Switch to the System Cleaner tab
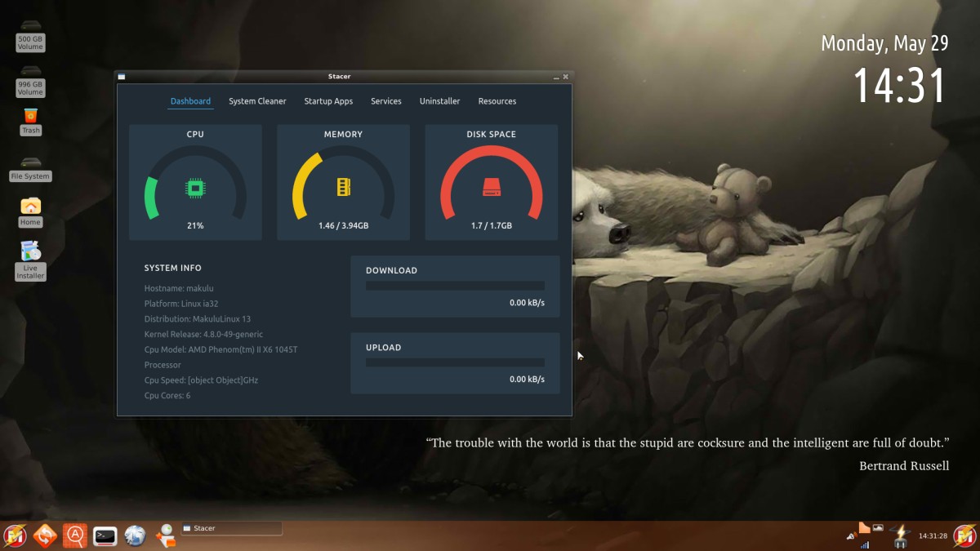The image size is (980, 551). pyautogui.click(x=257, y=101)
